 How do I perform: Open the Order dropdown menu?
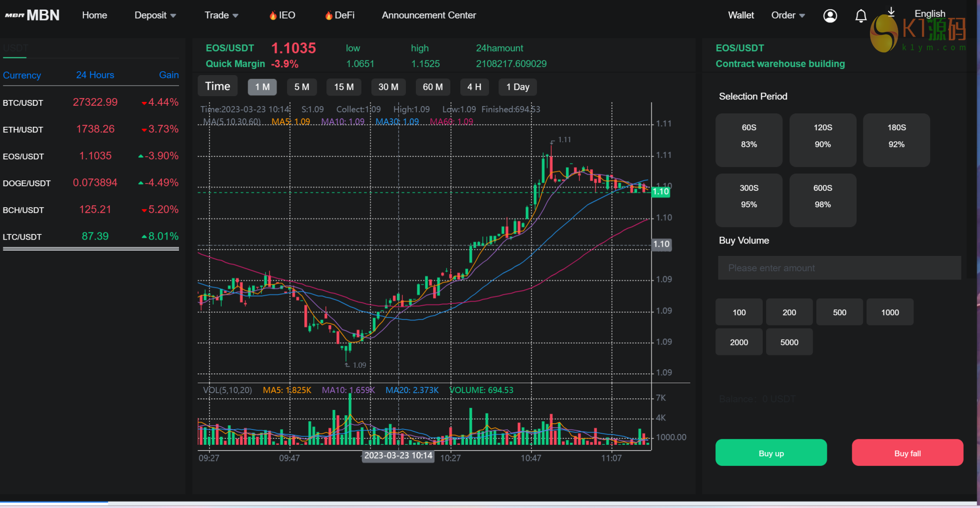788,15
